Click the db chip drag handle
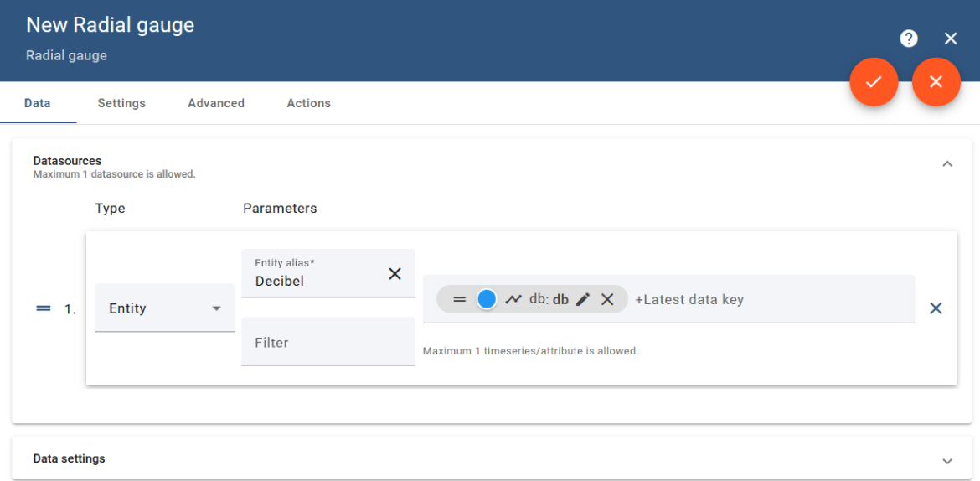Image resolution: width=980 pixels, height=481 pixels. 459,299
